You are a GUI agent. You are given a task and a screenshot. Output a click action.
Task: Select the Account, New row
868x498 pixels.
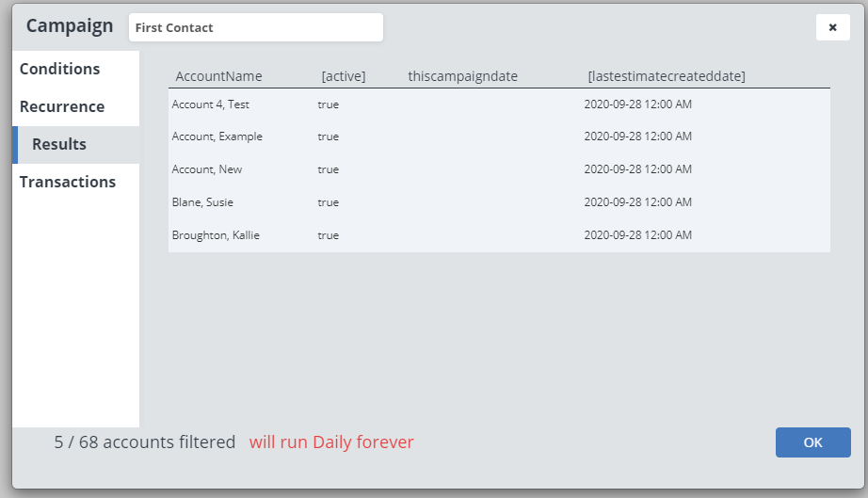tap(207, 169)
